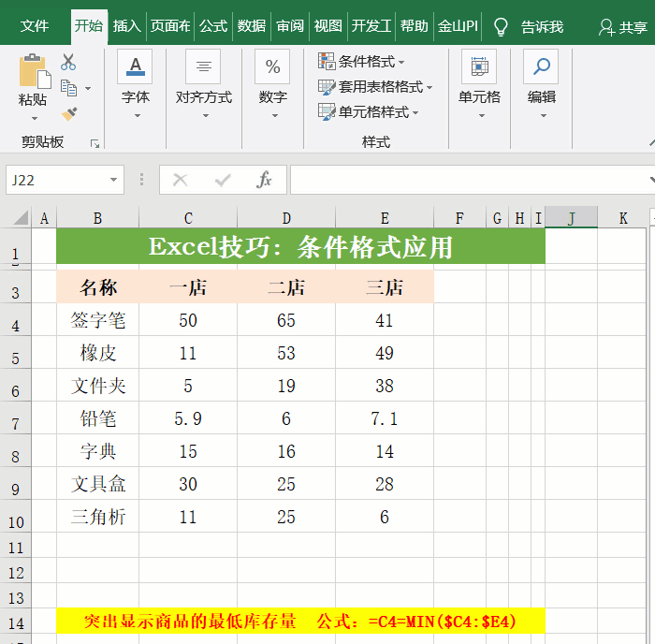Open the File (文件) tab
Image resolution: width=655 pixels, height=644 pixels.
[35, 26]
